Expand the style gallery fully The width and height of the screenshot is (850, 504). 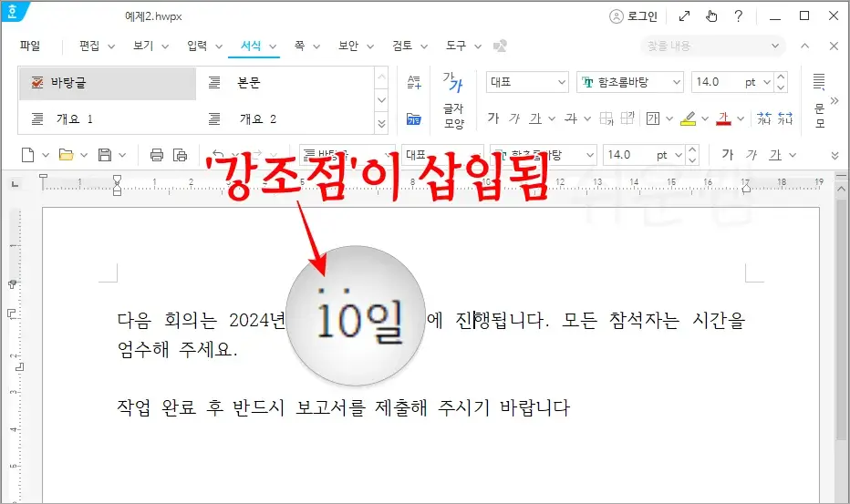pos(381,124)
